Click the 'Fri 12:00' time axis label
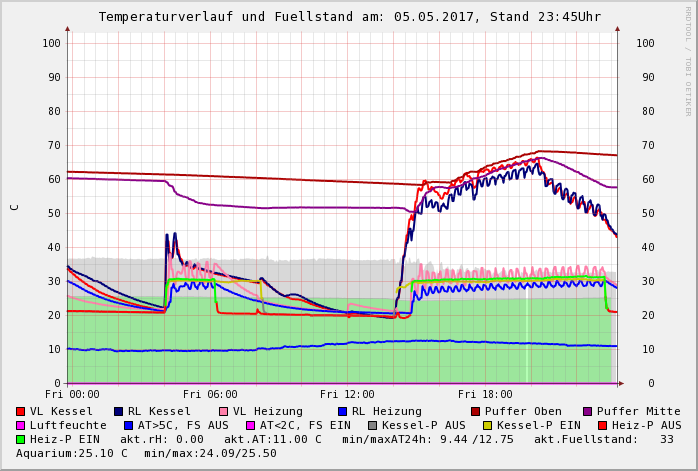The width and height of the screenshot is (698, 471). 347,395
